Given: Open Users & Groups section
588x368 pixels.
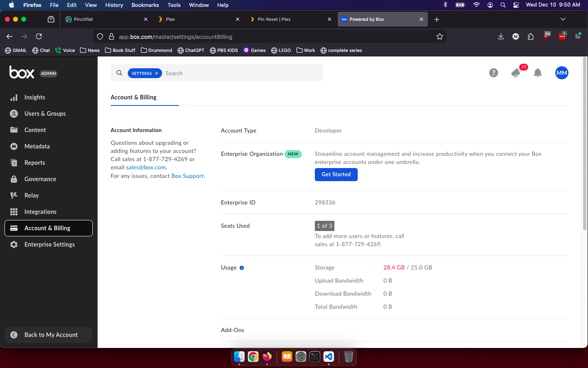Looking at the screenshot, I should click(x=45, y=114).
